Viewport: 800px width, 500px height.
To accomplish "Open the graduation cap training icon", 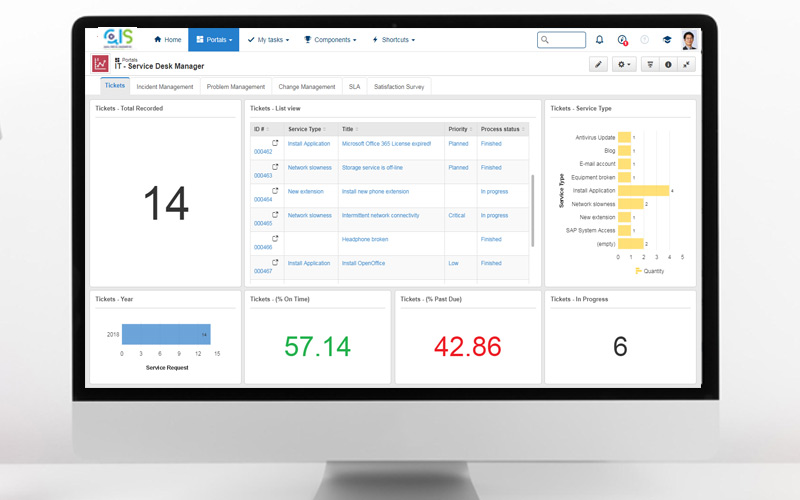I will pos(667,40).
